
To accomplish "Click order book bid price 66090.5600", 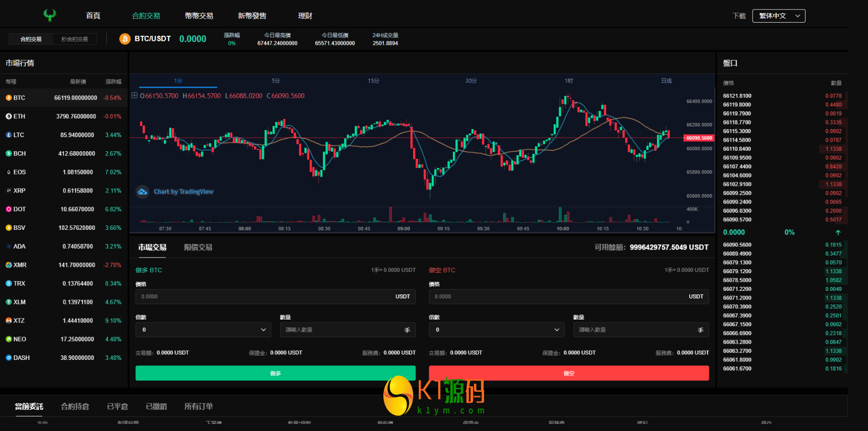I will pyautogui.click(x=737, y=245).
